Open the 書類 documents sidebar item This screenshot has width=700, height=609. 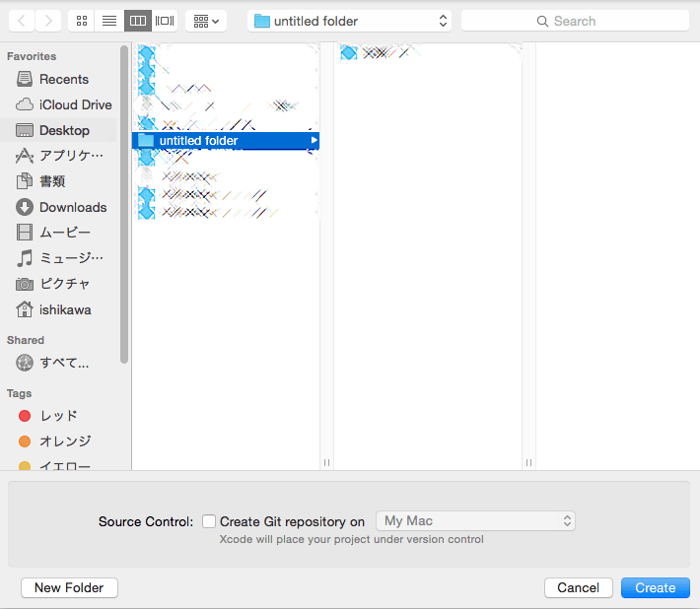tap(58, 181)
